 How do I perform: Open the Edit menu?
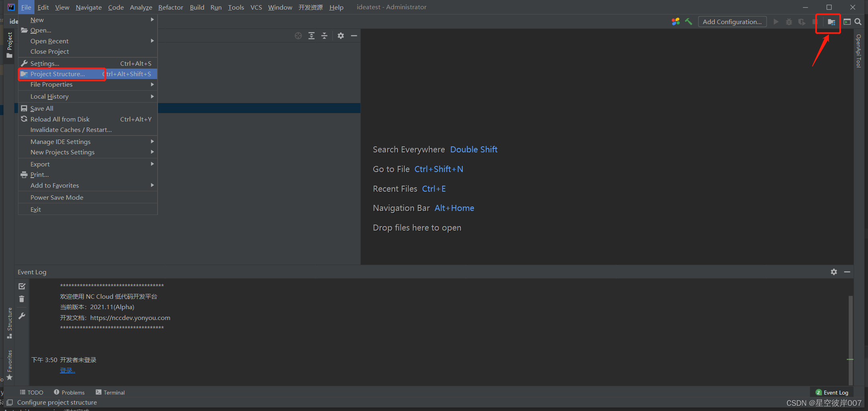(x=43, y=7)
